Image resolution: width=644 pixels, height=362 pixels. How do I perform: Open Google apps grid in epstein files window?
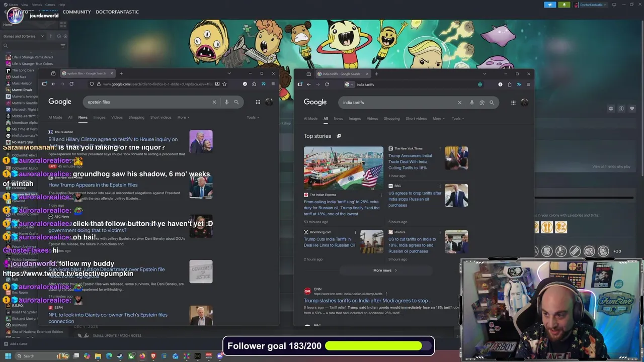point(258,102)
